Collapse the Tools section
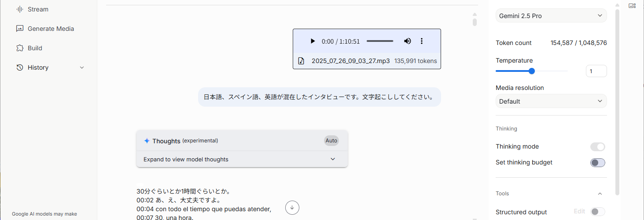644x220 pixels. pyautogui.click(x=600, y=194)
